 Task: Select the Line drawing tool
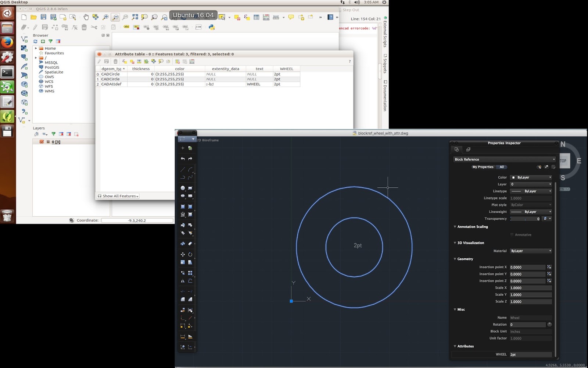tap(183, 170)
